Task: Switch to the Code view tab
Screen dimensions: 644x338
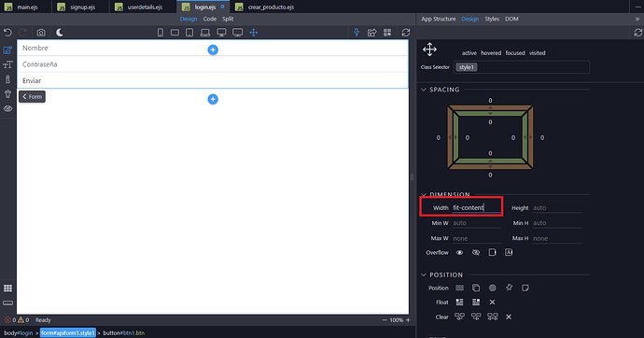Action: [209, 19]
